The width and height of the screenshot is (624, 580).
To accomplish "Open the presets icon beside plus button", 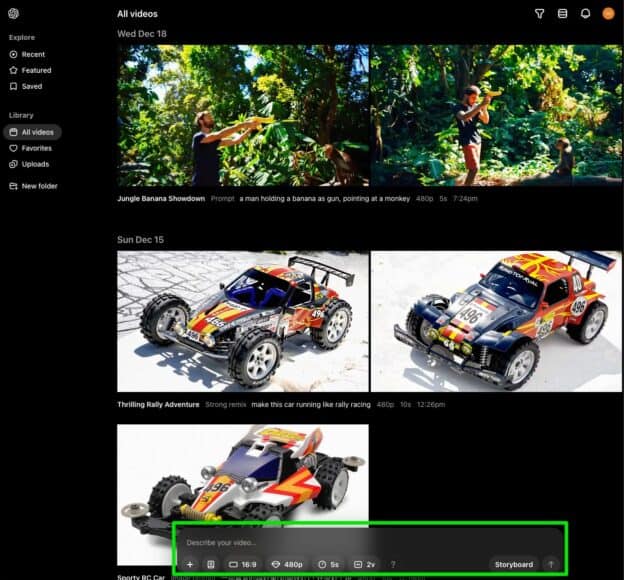I will (x=211, y=565).
